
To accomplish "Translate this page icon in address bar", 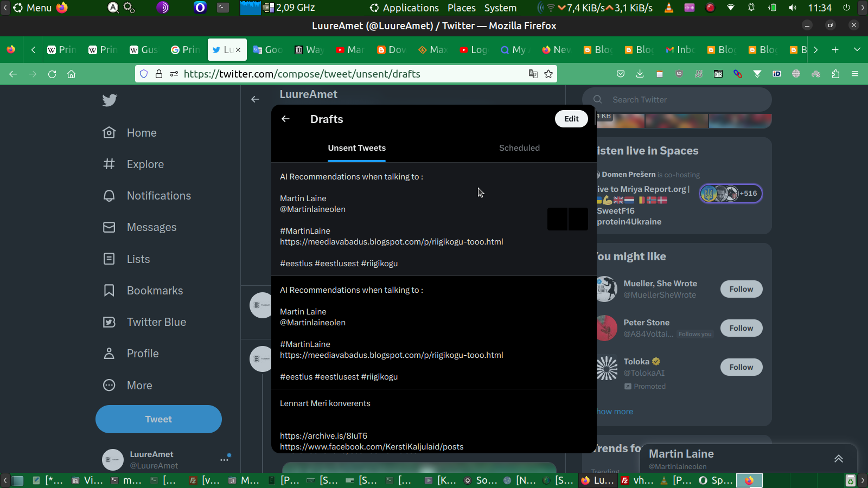I will coord(533,74).
